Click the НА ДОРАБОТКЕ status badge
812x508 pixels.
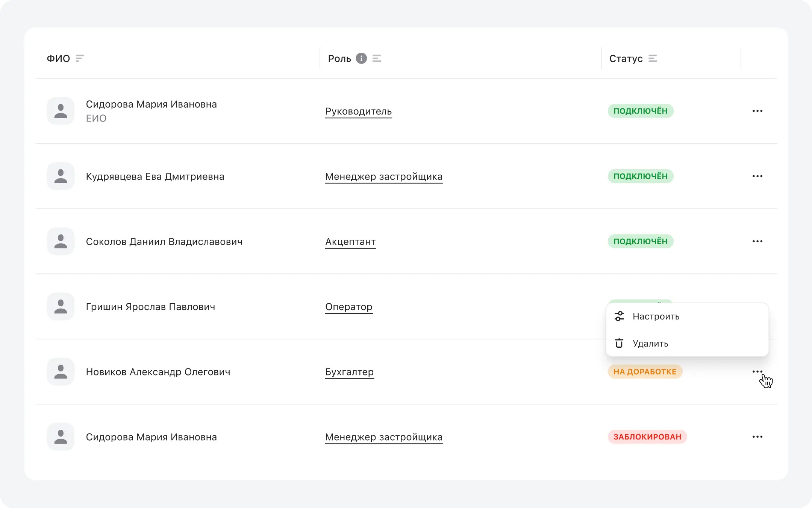[645, 372]
